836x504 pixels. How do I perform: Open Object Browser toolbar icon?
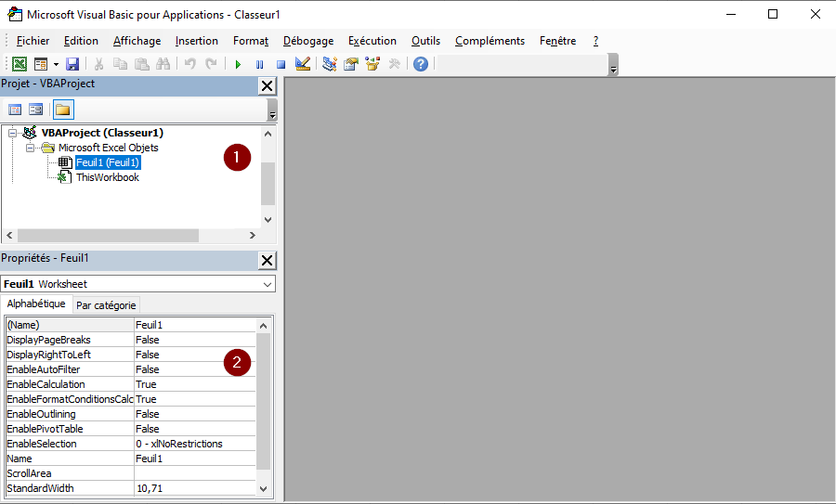(372, 64)
